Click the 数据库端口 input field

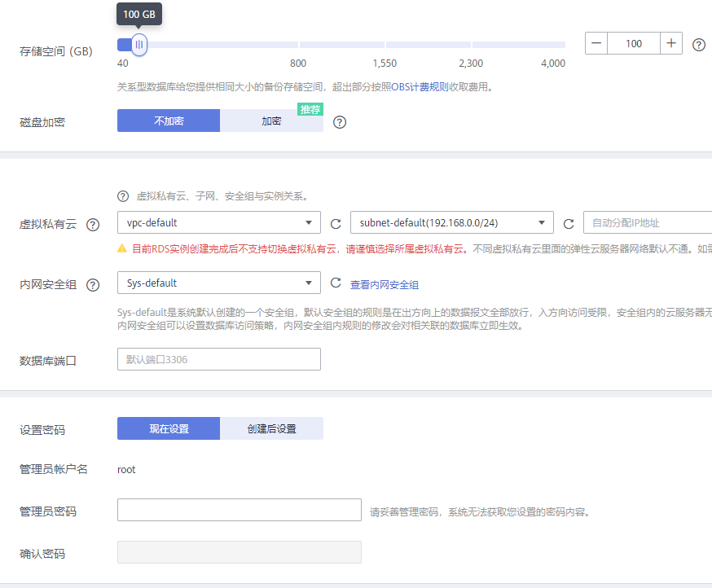[x=218, y=358]
